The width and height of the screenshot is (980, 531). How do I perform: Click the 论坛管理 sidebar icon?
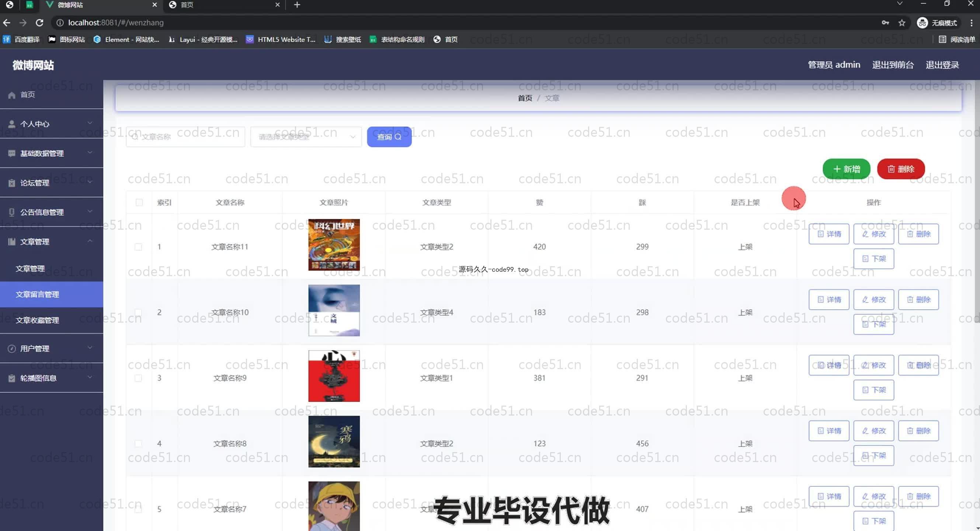(x=12, y=183)
